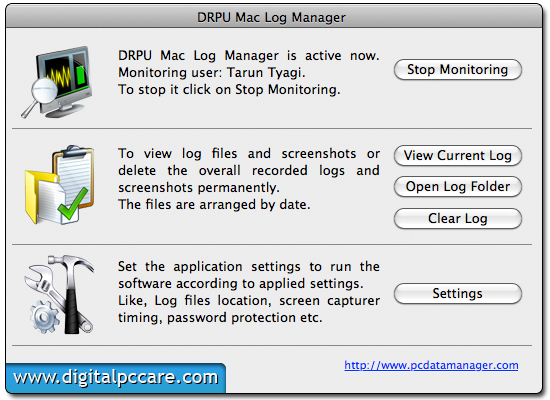This screenshot has width=550, height=400.
Task: Click the magnifying glass on monitor icon
Action: 40,96
